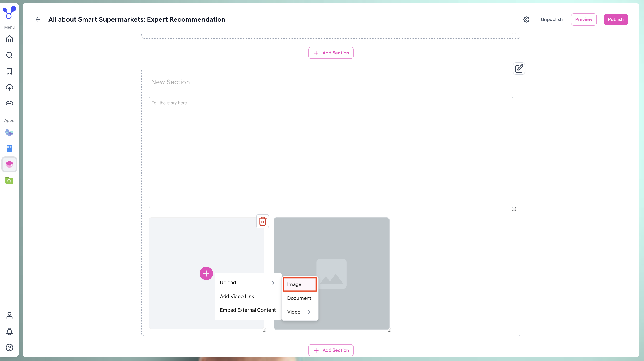Open settings gear icon in header

[x=526, y=19]
